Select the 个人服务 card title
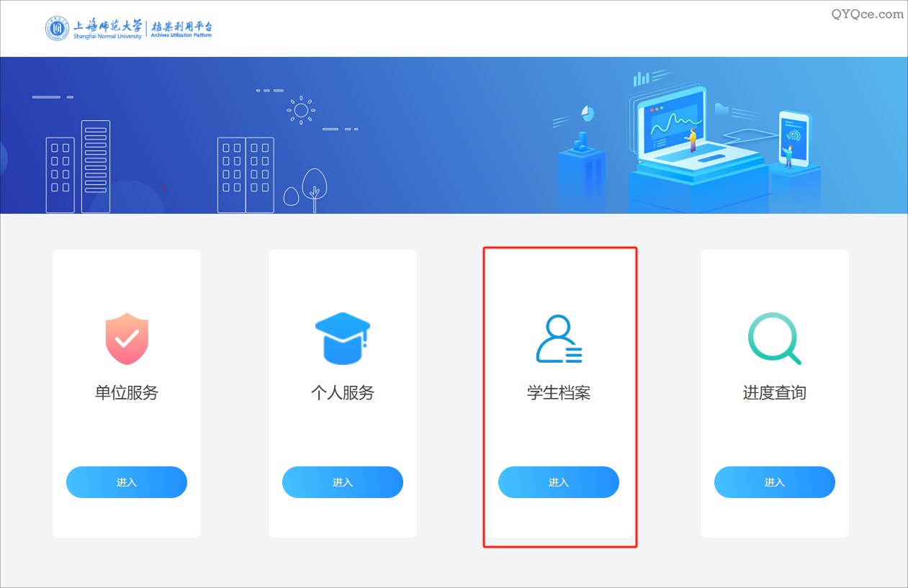Viewport: 908px width, 588px height. coord(343,393)
